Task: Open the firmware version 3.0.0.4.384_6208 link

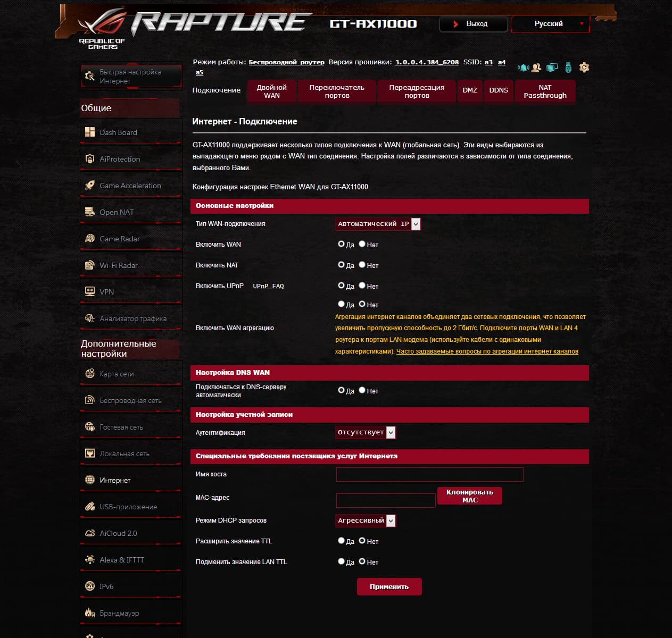Action: click(427, 62)
